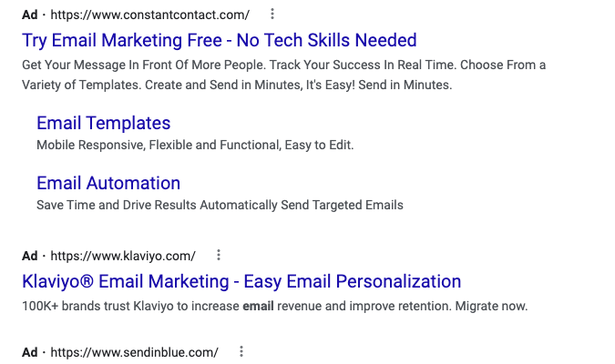The image size is (615, 364).
Task: Click the 'Ad' label before Sendinblue URL
Action: pos(30,352)
